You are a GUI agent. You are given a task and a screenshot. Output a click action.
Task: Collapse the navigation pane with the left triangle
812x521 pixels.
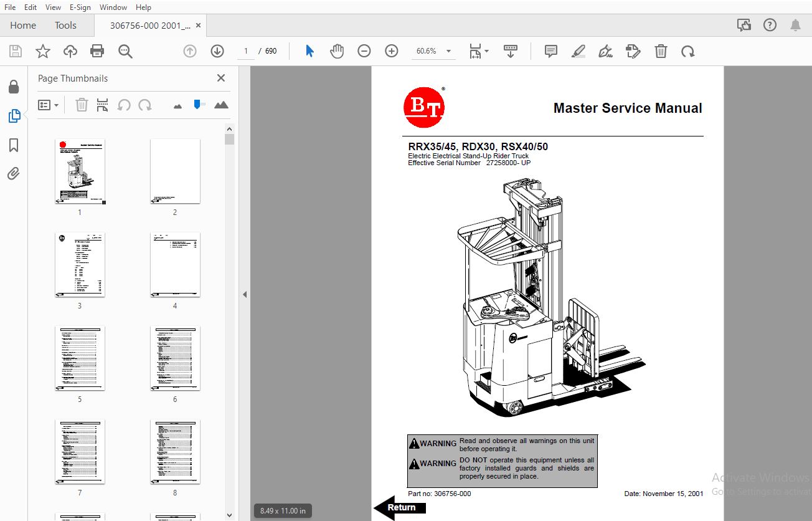click(245, 294)
